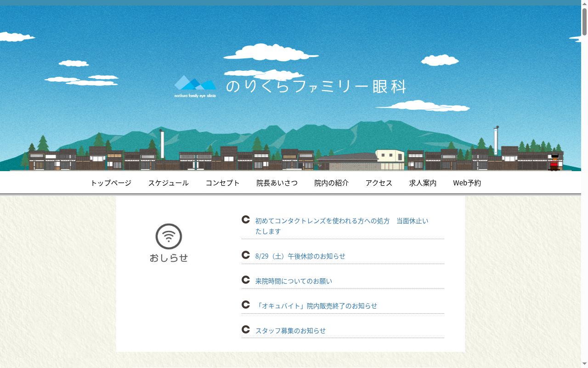Click the red character figure beside the houses

click(554, 162)
